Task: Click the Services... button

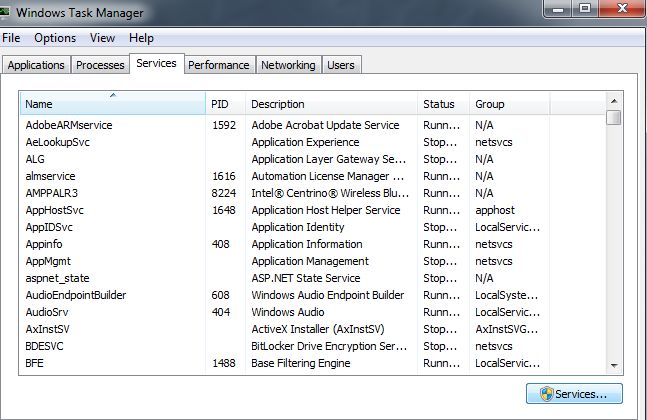Action: [574, 394]
